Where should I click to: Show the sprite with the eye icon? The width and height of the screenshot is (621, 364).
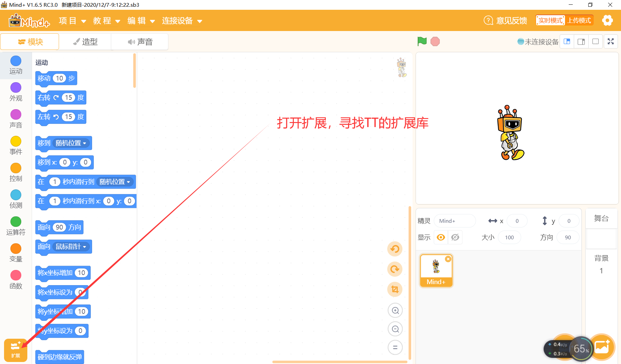441,237
